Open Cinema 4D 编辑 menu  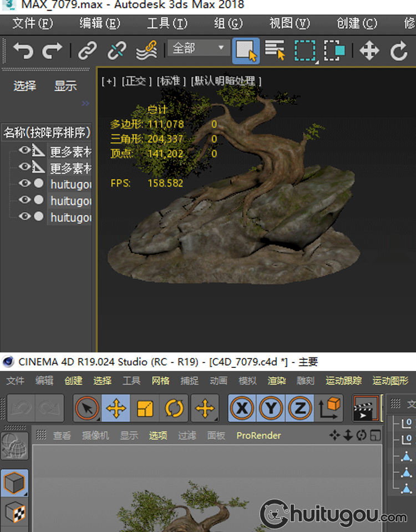point(44,381)
